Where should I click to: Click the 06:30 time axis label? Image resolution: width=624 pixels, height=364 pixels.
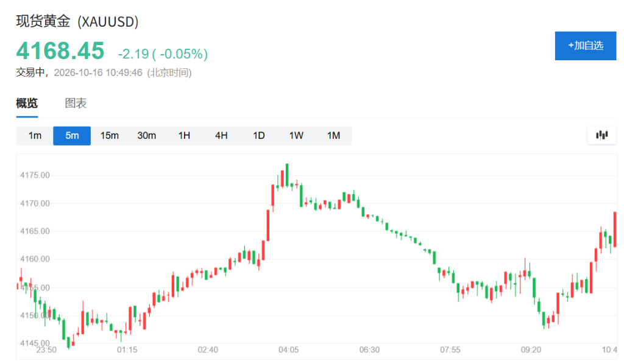(369, 349)
